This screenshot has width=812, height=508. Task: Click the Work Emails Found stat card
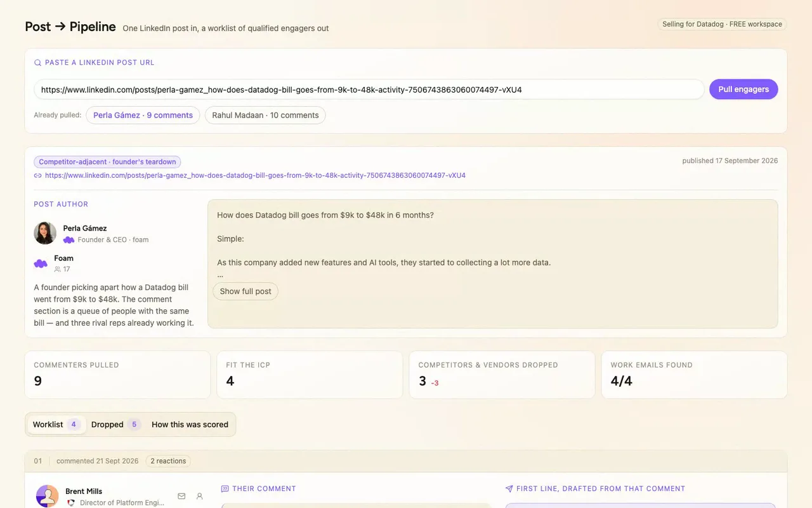pos(694,375)
